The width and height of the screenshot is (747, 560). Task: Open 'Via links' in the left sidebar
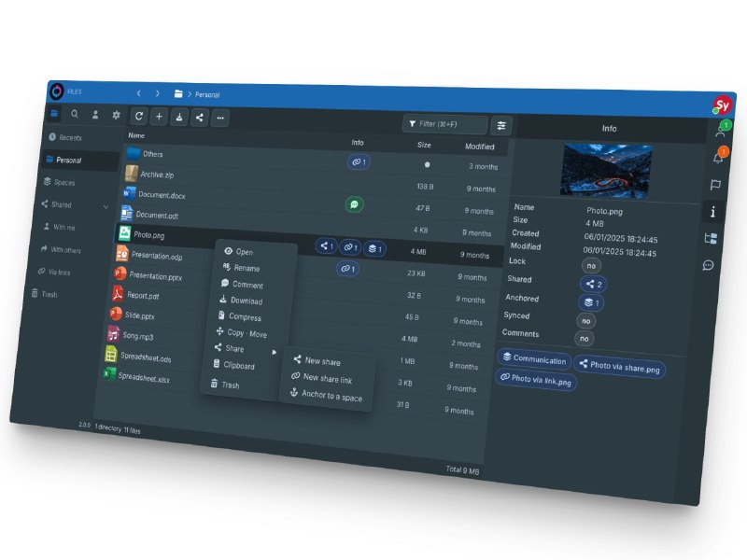click(54, 272)
